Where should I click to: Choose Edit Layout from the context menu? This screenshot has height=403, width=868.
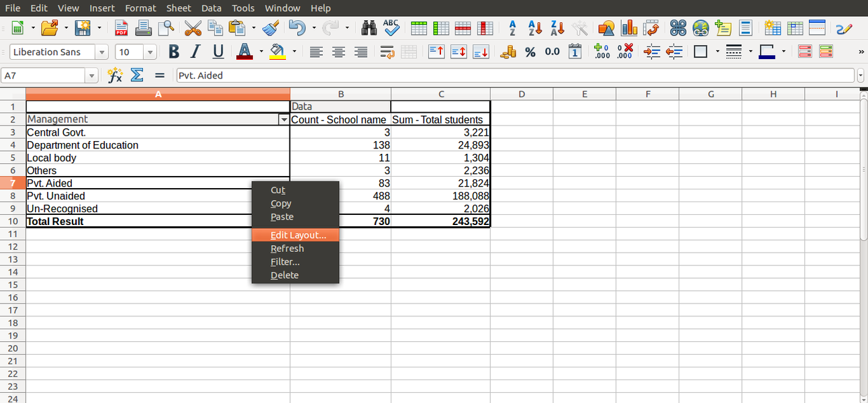(297, 234)
